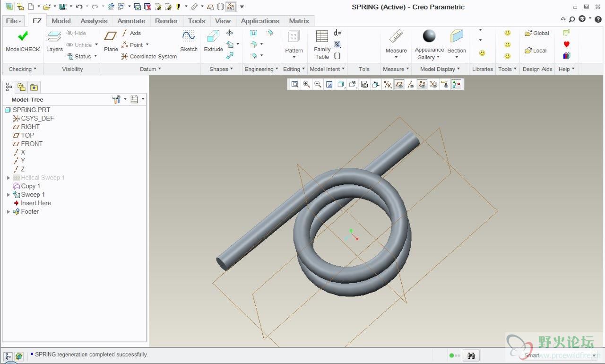Open the Model Intent group dropdown
The image size is (605, 364).
pos(327,69)
